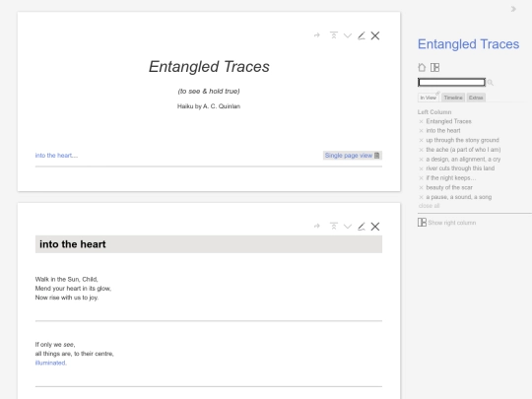Edit the 'into the heart' tiddler
Viewport: 532px width, 399px height.
[362, 227]
